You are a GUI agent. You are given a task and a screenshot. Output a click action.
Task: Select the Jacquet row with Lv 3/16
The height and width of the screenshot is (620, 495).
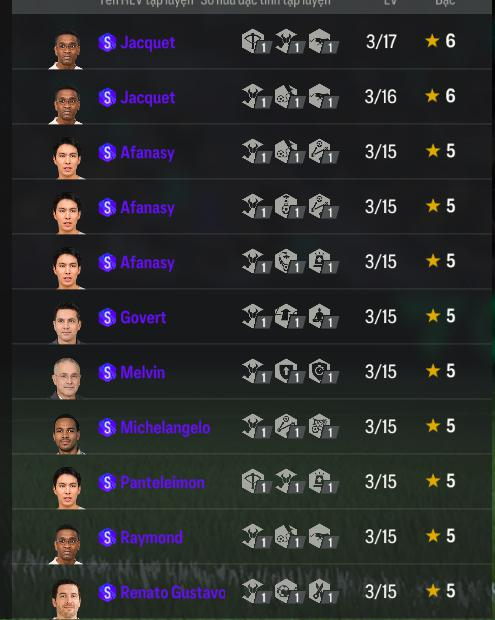(x=252, y=96)
